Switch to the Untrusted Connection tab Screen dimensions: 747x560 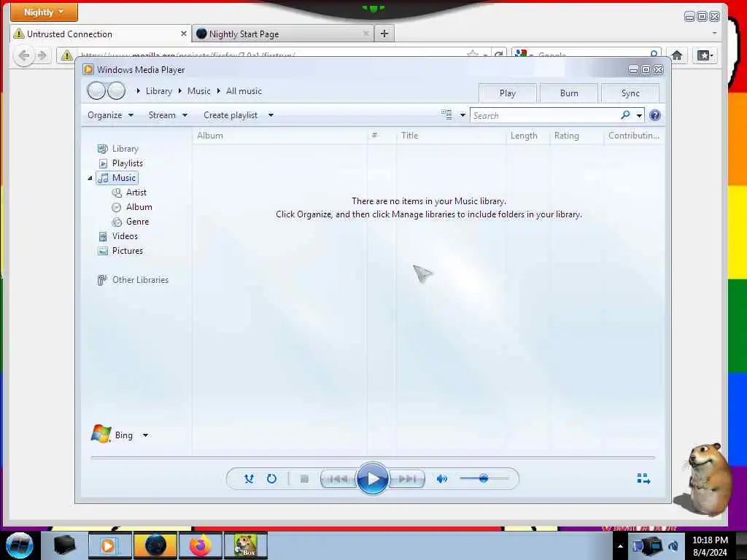pos(100,34)
